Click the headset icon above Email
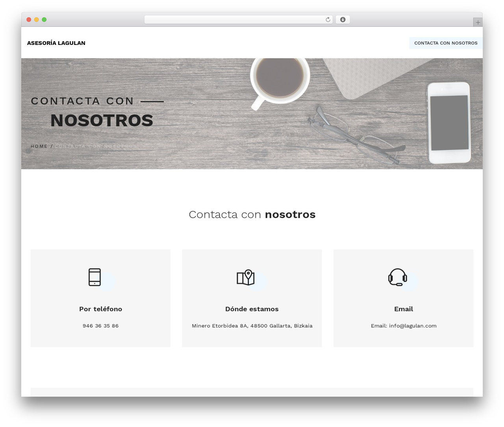Viewport: 504px width, 427px height. (x=398, y=277)
